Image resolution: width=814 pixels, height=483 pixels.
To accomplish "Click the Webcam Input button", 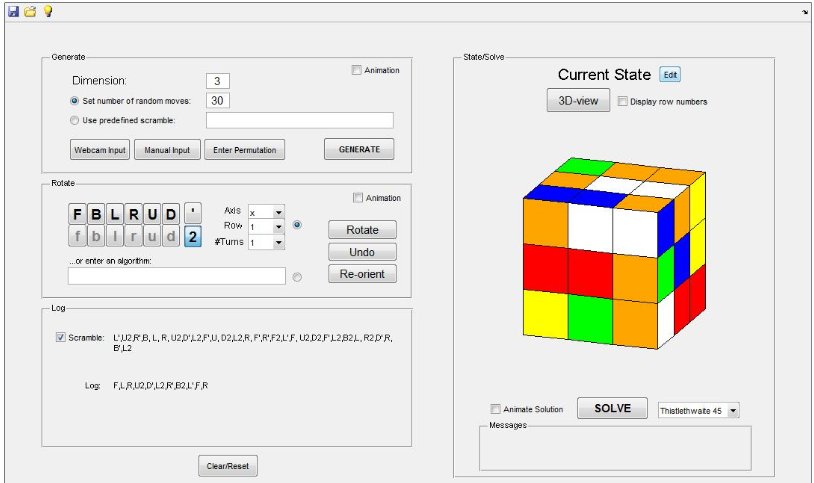I will (100, 150).
